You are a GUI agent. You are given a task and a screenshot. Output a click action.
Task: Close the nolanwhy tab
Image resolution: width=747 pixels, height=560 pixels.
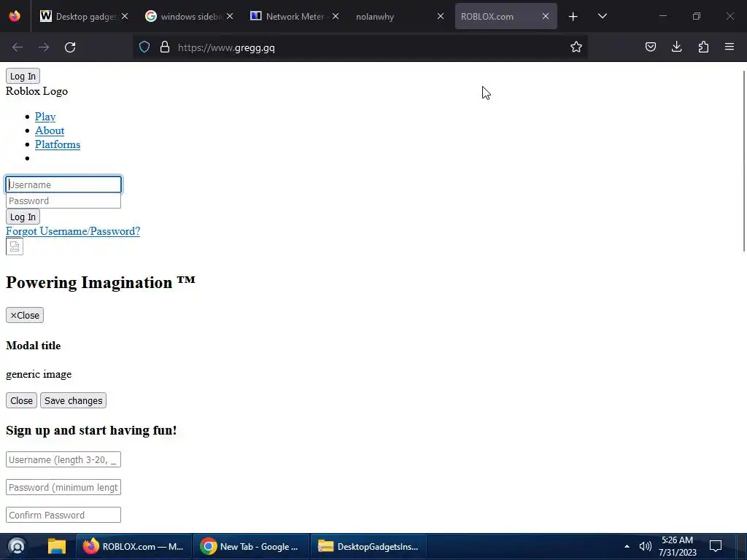[441, 16]
